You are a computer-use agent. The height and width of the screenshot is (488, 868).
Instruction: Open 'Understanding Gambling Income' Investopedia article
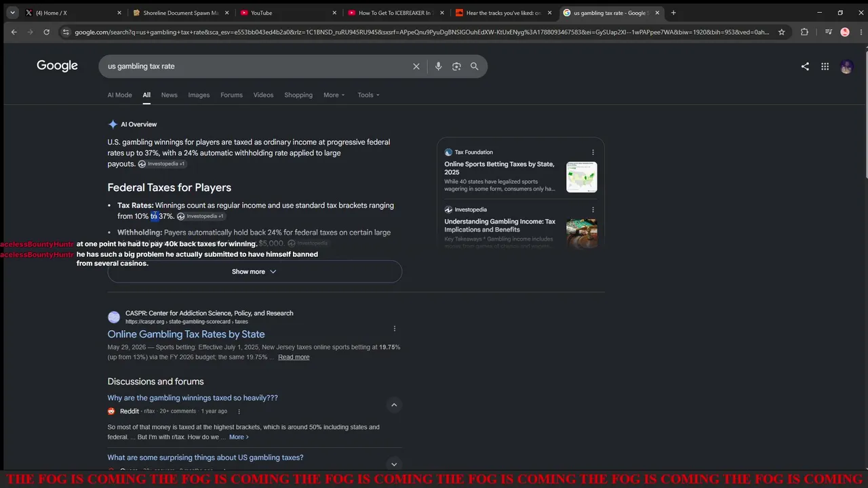point(500,226)
